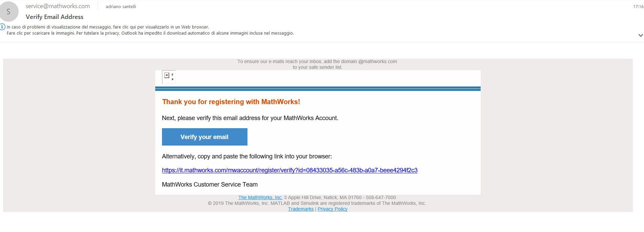
Task: Click the Thank you for registering heading
Action: coord(231,102)
